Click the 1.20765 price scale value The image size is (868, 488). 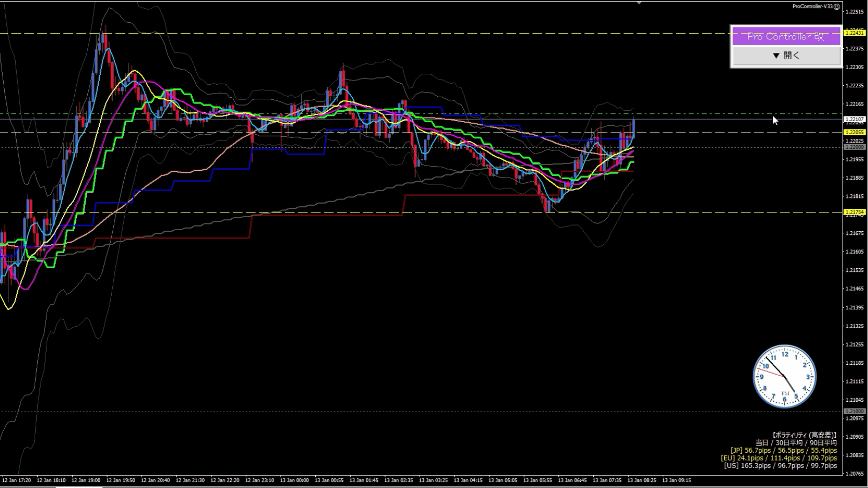[854, 473]
